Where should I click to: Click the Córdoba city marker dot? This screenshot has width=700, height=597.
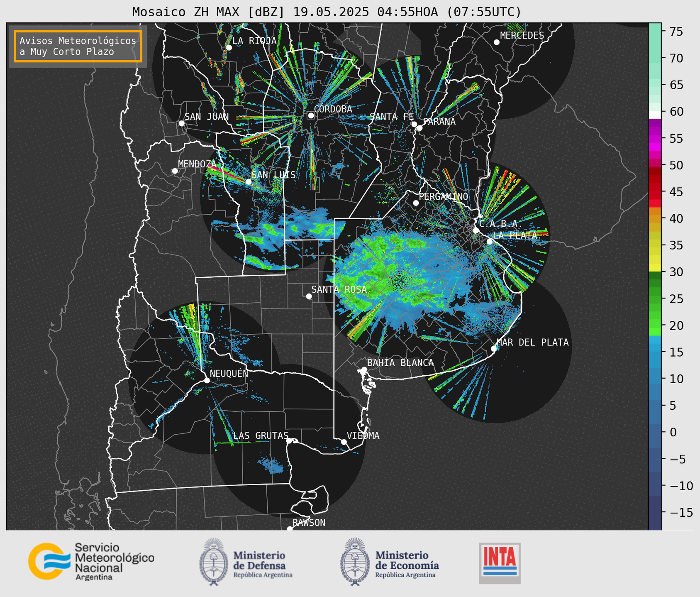[x=311, y=115]
